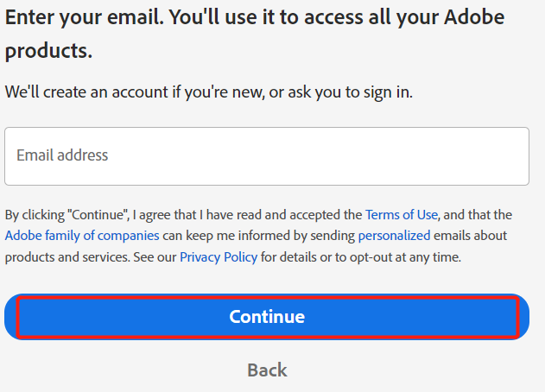Return to previous step via Back

point(267,370)
